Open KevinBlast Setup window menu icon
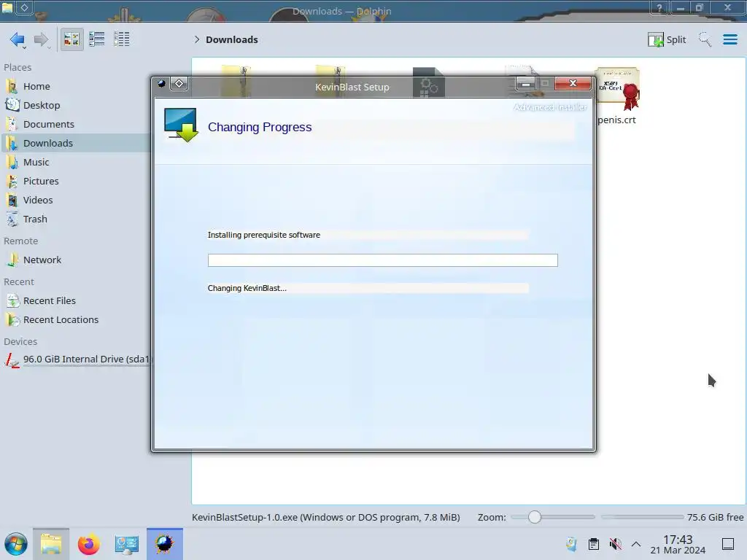The image size is (747, 560). point(162,84)
